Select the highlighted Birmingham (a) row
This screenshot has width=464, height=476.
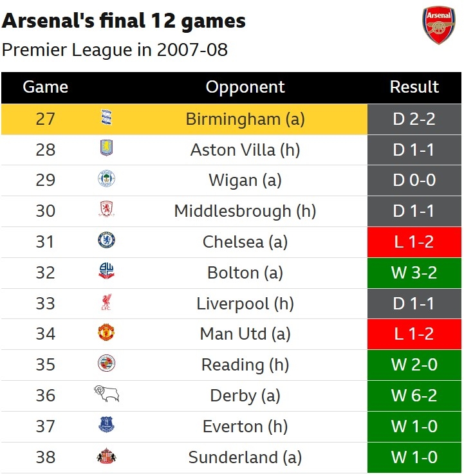coord(245,119)
